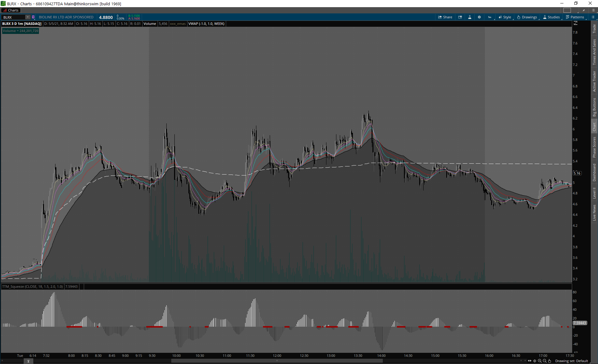This screenshot has height=364, width=598.
Task: Zoom out using magnifier minus icon
Action: [x=545, y=361]
